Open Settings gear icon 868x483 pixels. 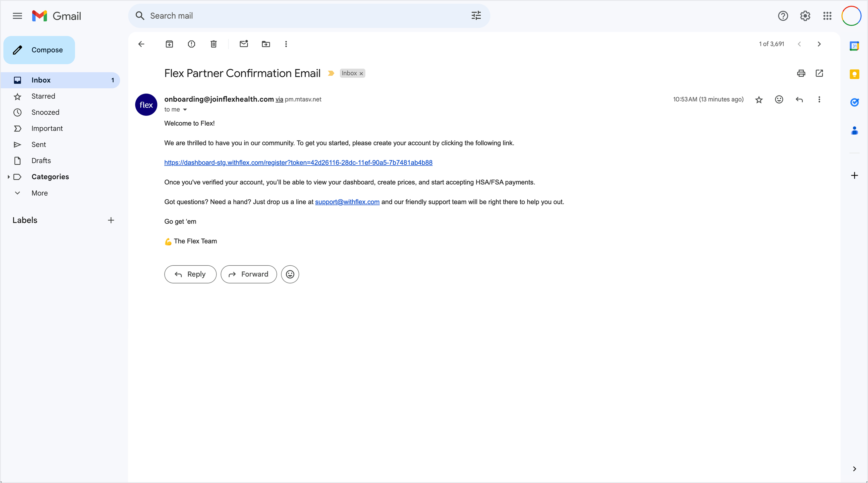[x=805, y=16]
